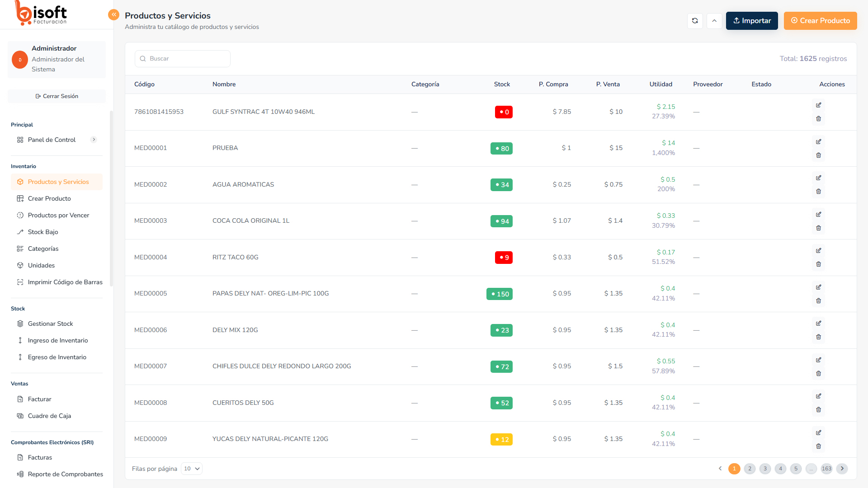
Task: Click the Importar button
Action: (x=752, y=21)
